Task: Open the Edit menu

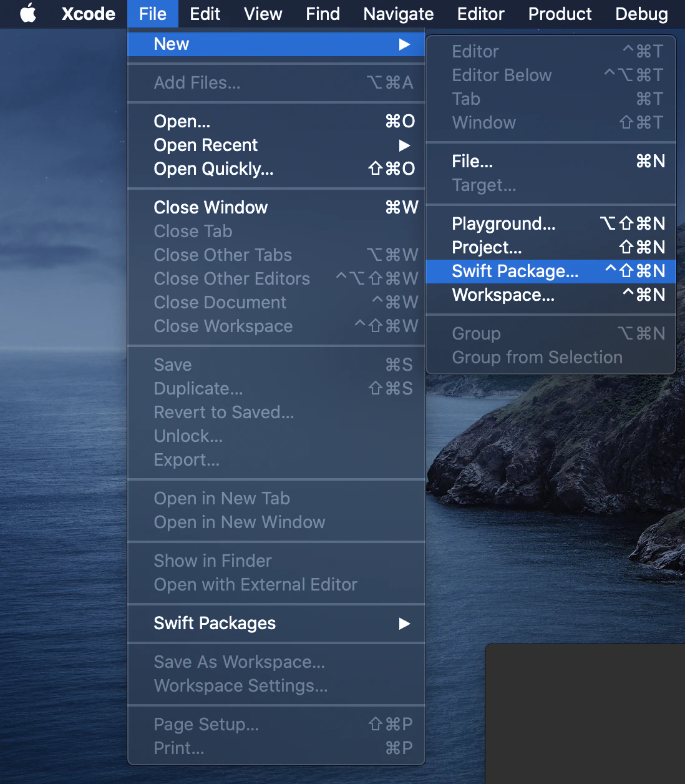Action: 205,14
